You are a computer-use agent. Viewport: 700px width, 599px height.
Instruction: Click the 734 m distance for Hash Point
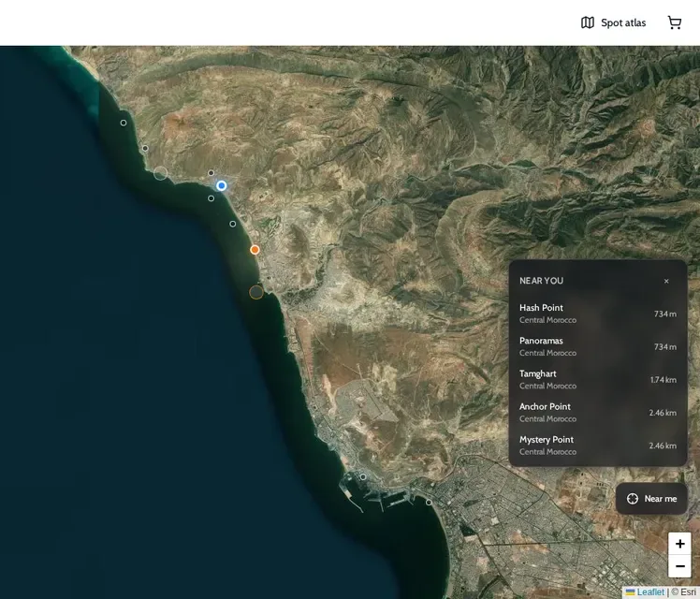point(664,314)
